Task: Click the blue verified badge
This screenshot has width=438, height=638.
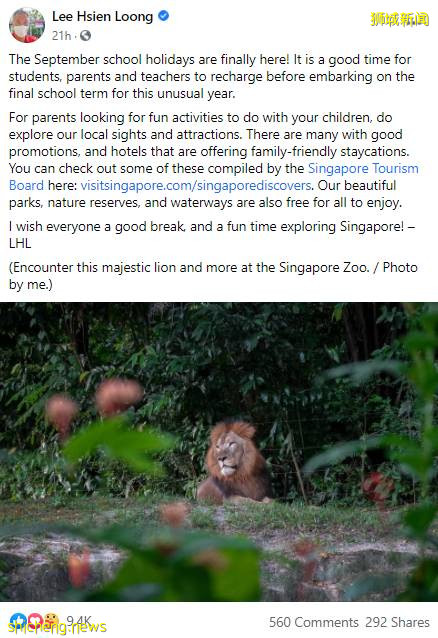Action: pos(164,16)
